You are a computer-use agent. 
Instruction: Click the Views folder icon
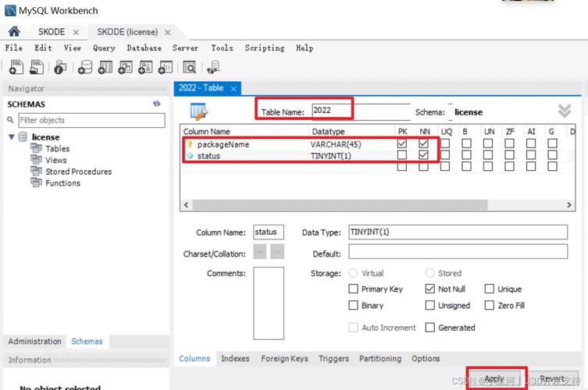(37, 160)
